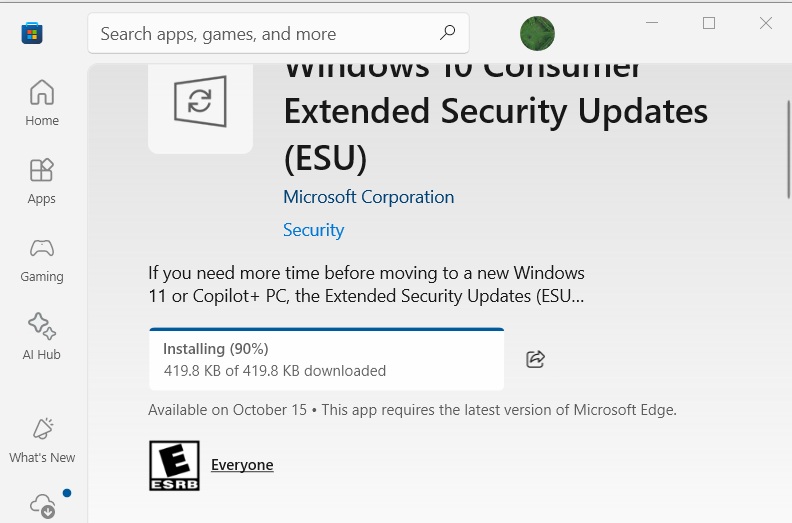
Task: Maximize the Microsoft Store window
Action: click(709, 24)
